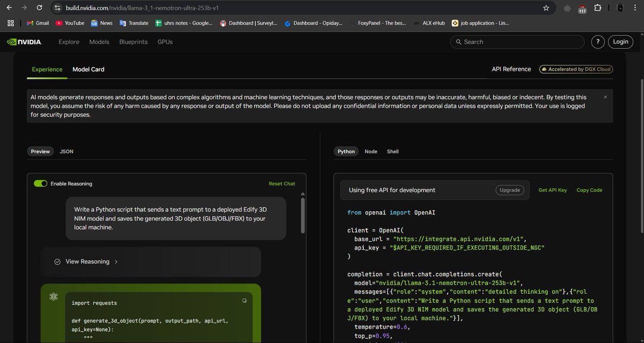Screen dimensions: 644x343
Task: Click the chat panel scrollbar
Action: tap(303, 215)
